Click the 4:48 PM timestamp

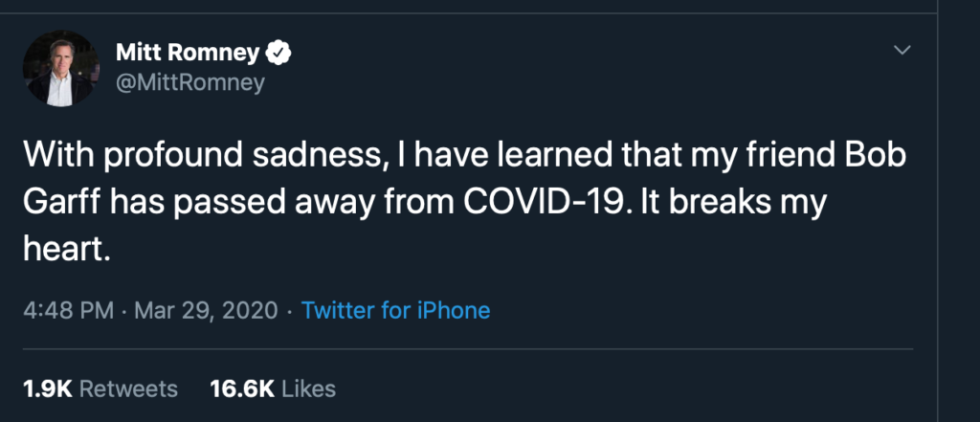coord(66,310)
